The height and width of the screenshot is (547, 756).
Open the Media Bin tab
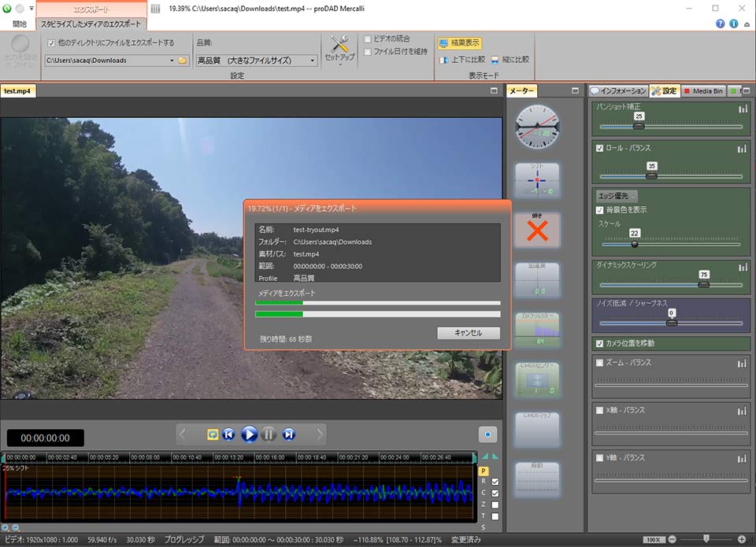pos(704,91)
